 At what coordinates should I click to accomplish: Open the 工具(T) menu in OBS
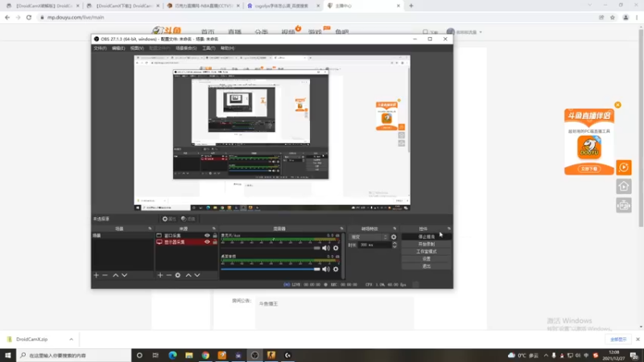tap(208, 48)
